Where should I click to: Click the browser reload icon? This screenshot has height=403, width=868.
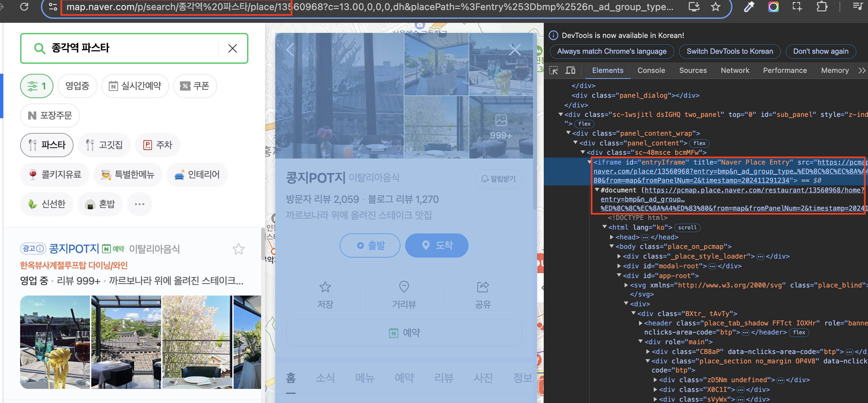[24, 6]
